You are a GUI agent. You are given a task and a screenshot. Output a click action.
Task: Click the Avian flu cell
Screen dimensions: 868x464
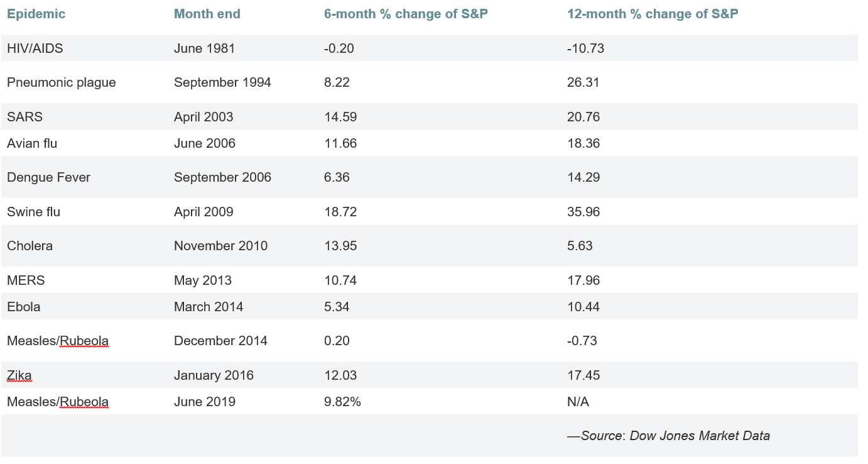pyautogui.click(x=32, y=143)
